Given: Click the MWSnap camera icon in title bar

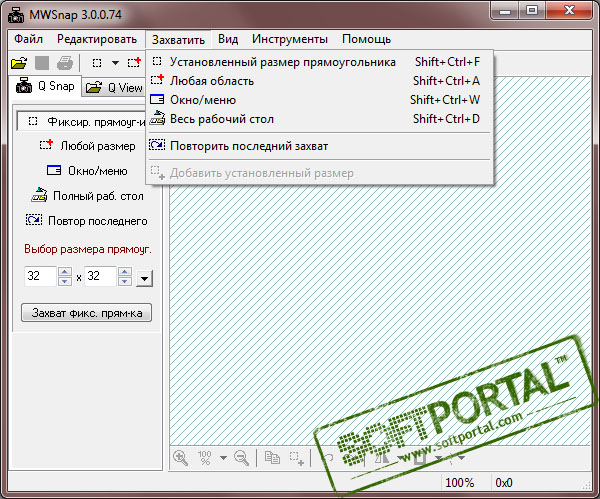Looking at the screenshot, I should click(x=16, y=16).
